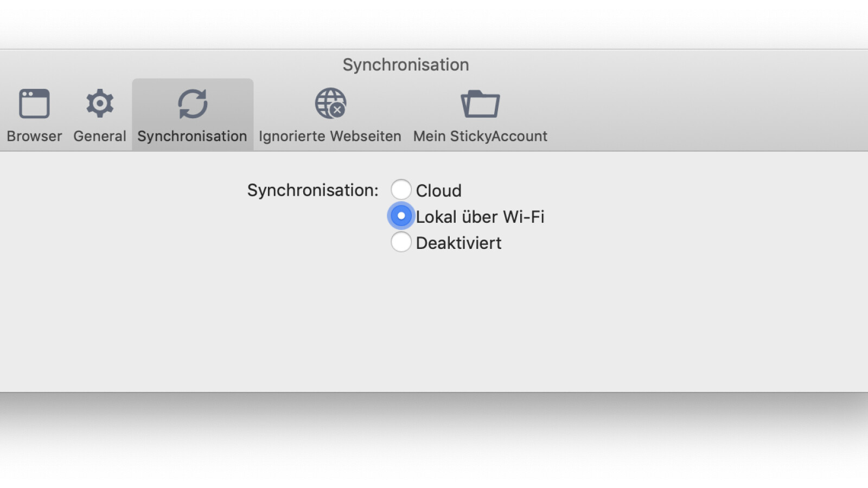The height and width of the screenshot is (488, 868).
Task: Click the Deaktiviert option text
Action: click(458, 243)
